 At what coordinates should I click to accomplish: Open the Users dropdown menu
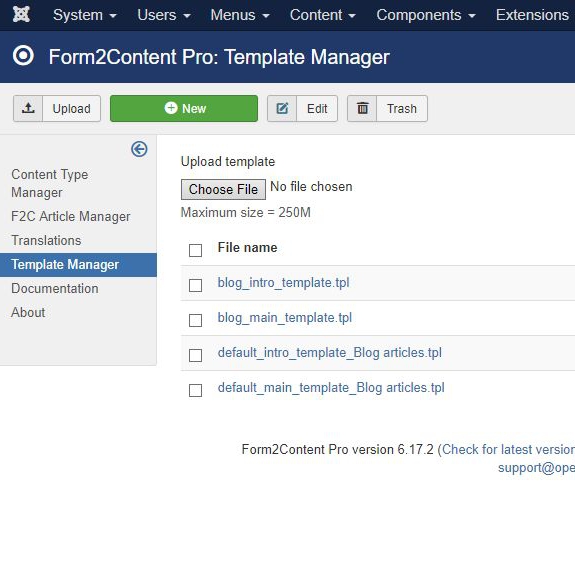(164, 15)
